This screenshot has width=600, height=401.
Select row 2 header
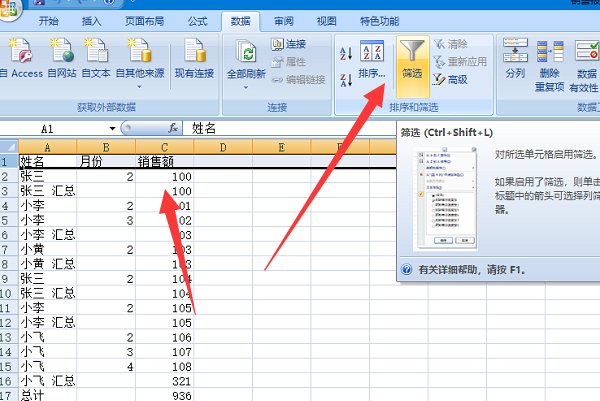pos(9,176)
